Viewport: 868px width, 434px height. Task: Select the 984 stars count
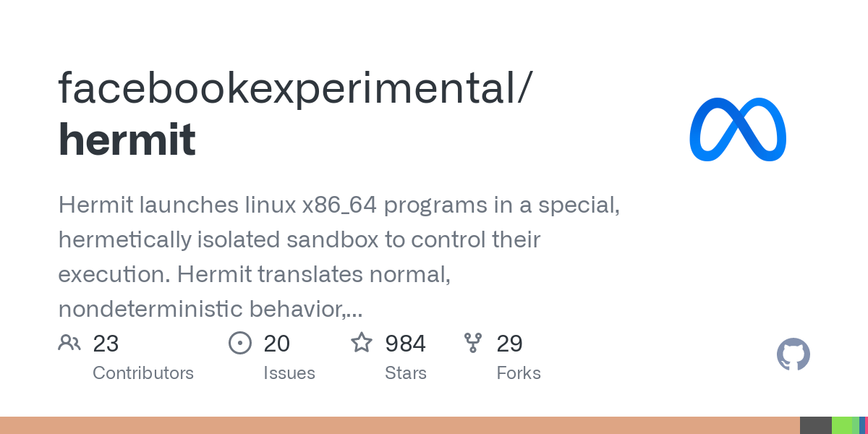(405, 344)
